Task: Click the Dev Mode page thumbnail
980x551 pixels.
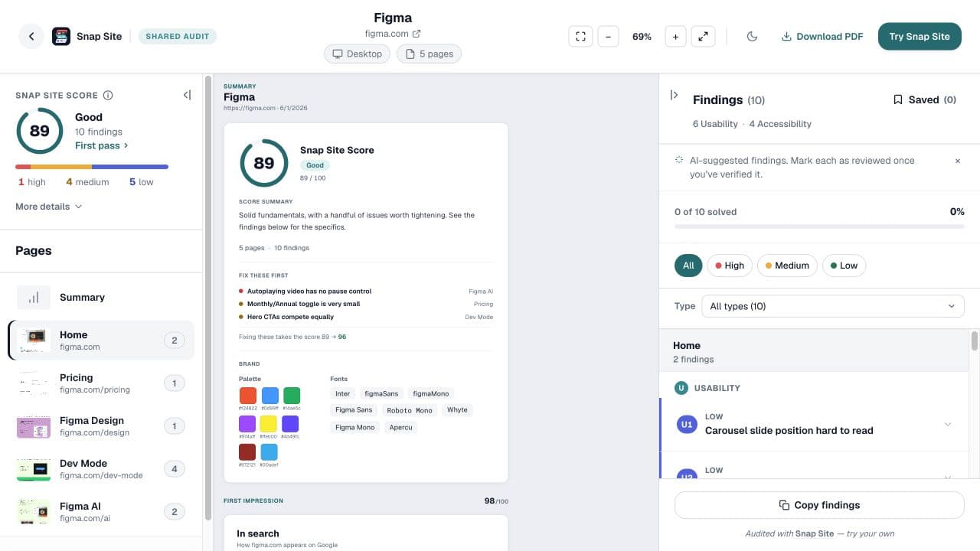Action: point(34,469)
